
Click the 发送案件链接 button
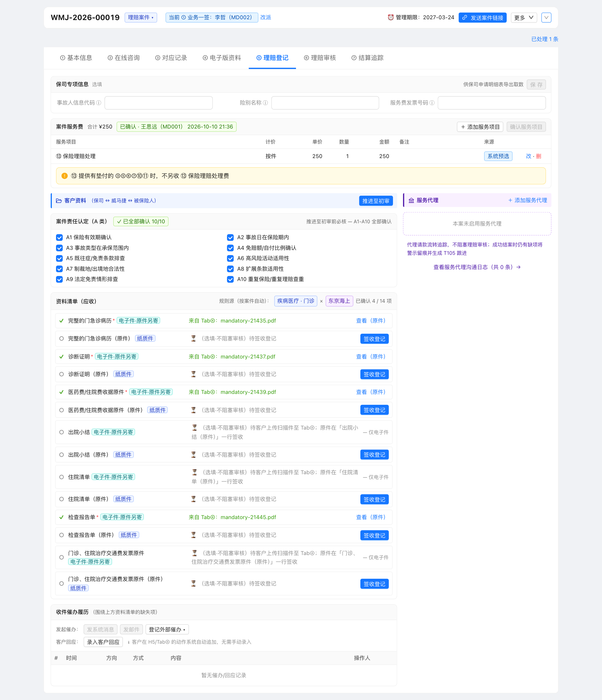[x=482, y=18]
